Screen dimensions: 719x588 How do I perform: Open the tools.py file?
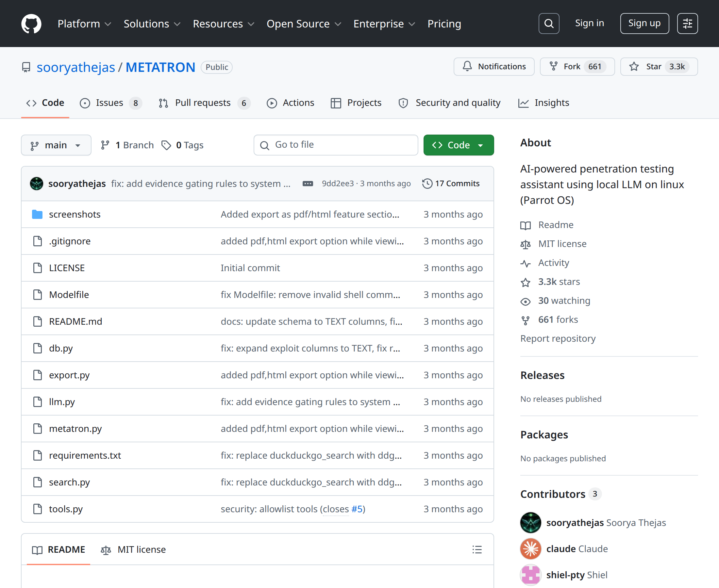coord(66,509)
